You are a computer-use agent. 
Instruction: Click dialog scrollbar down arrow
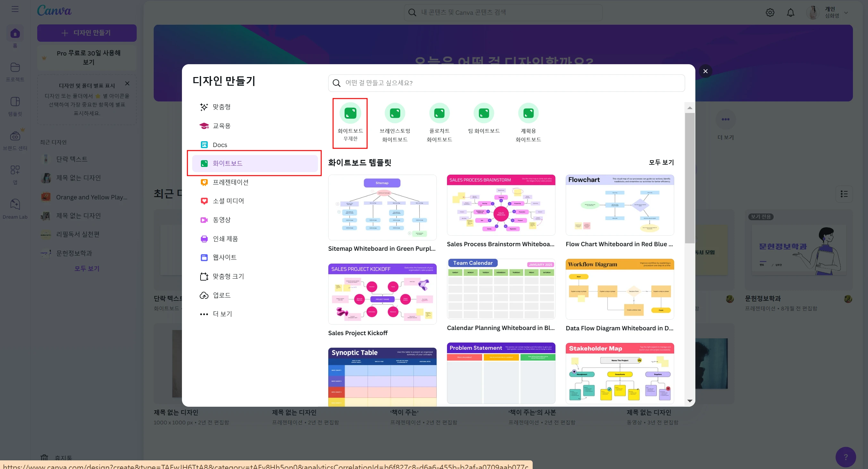[690, 401]
